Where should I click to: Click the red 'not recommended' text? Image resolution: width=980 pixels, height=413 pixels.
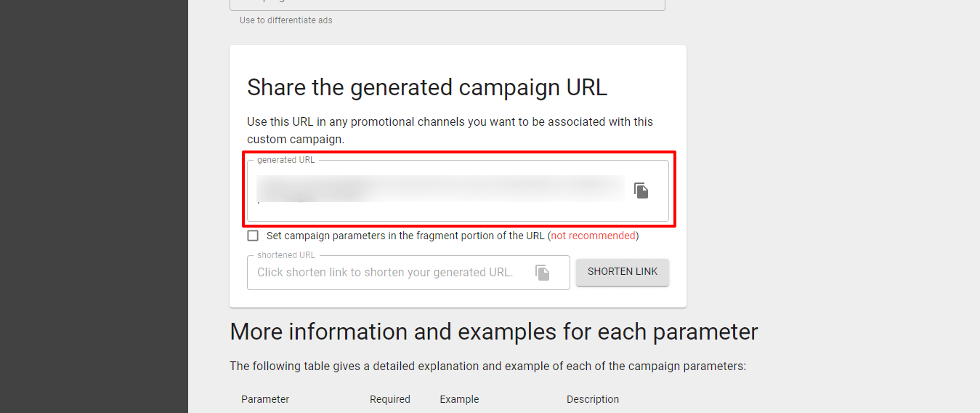593,236
